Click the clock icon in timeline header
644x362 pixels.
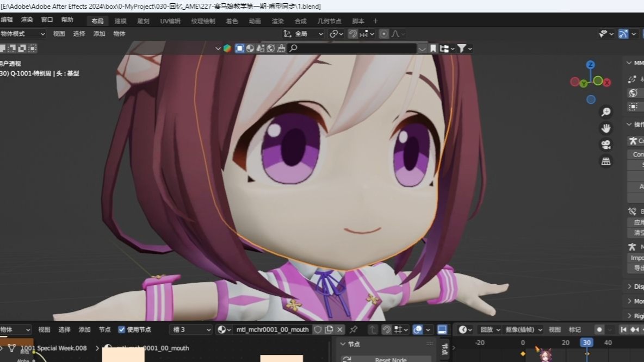(463, 329)
